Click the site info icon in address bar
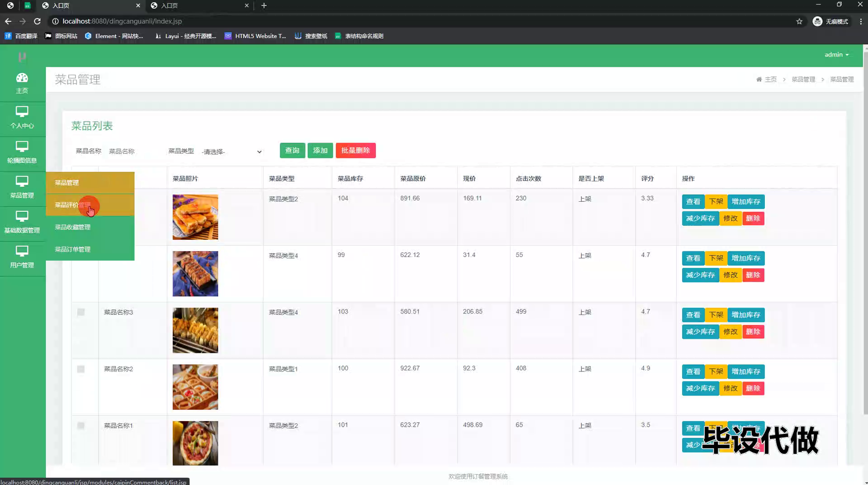 click(x=55, y=21)
